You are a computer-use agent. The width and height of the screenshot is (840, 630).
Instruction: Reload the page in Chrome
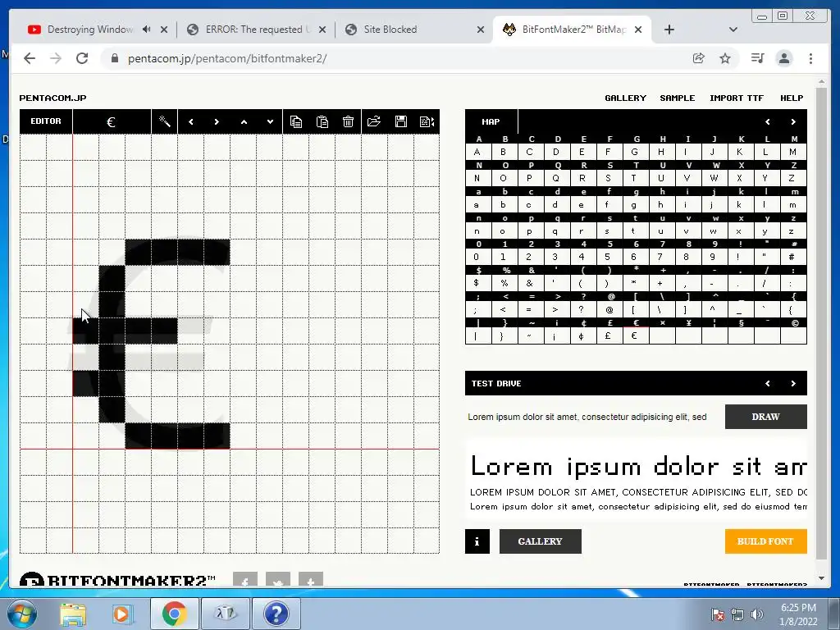[x=82, y=58]
